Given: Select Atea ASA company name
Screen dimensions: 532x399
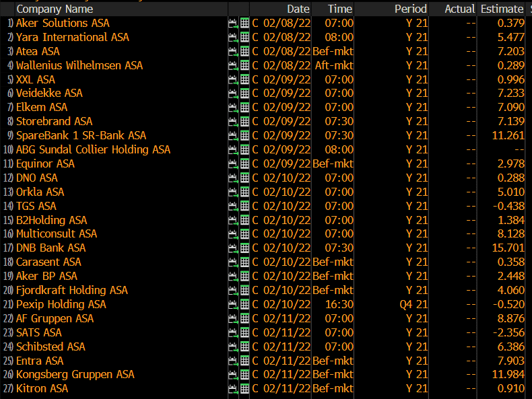Looking at the screenshot, I should click(x=38, y=52).
